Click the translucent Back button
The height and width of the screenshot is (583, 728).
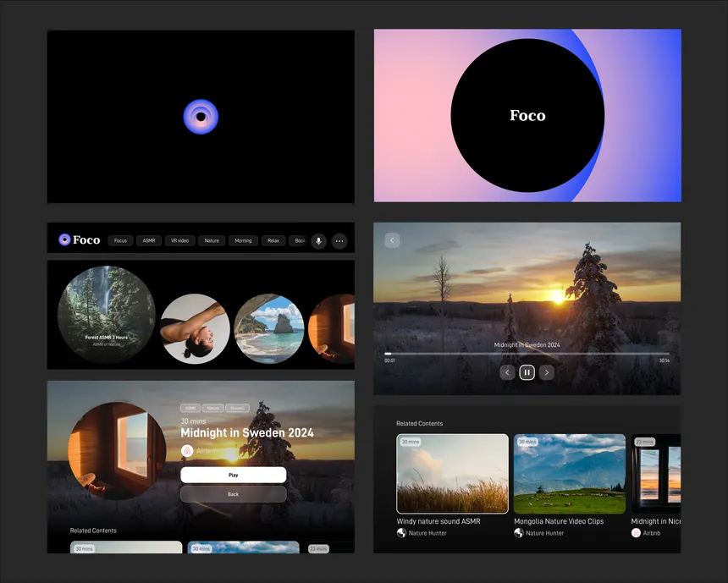234,494
